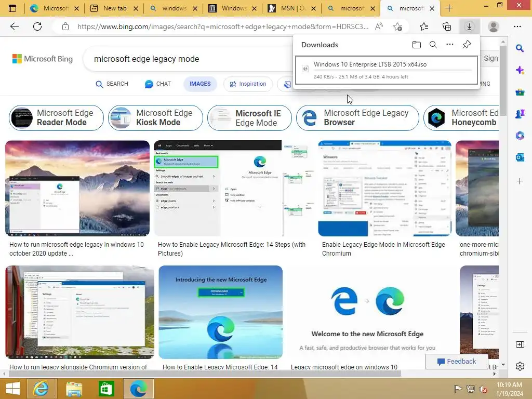
Task: Open Microsoft 365 sidebar icon
Action: [x=520, y=136]
